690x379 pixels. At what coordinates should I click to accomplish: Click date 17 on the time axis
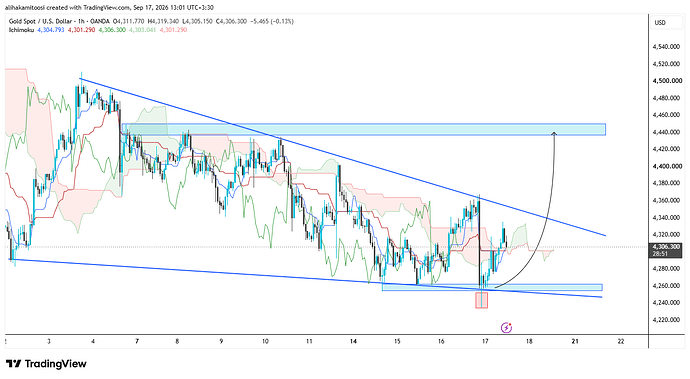pos(485,341)
